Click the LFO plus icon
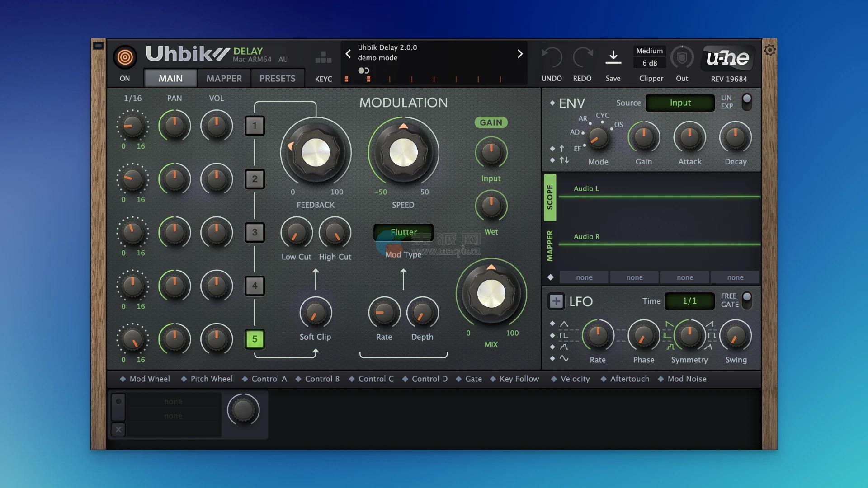 coord(556,301)
